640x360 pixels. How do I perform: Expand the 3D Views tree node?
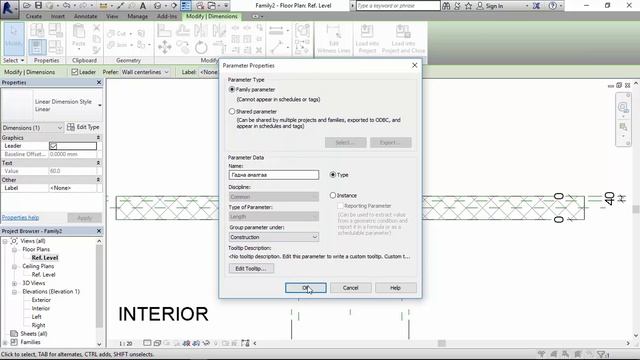(14, 283)
